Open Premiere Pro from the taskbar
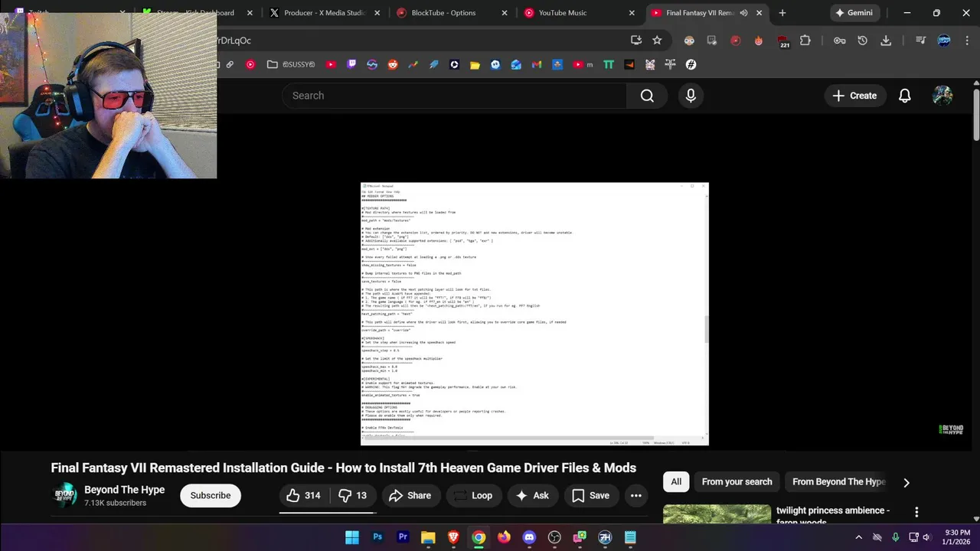 (403, 537)
